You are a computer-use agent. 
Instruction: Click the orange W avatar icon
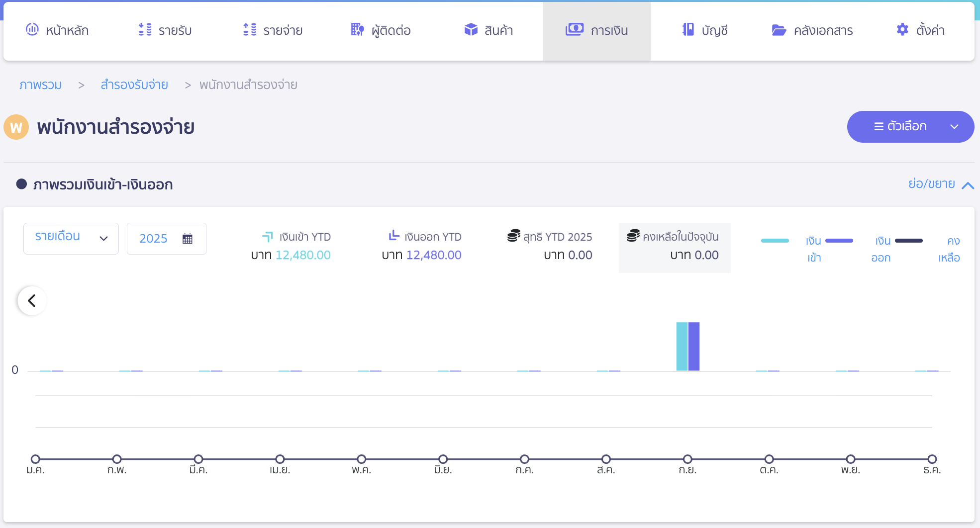pos(16,127)
